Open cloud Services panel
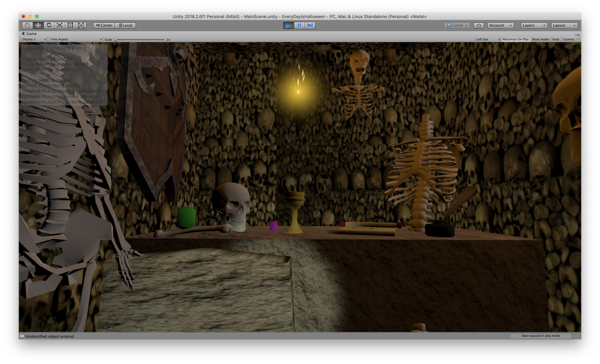The image size is (600, 364). (479, 25)
